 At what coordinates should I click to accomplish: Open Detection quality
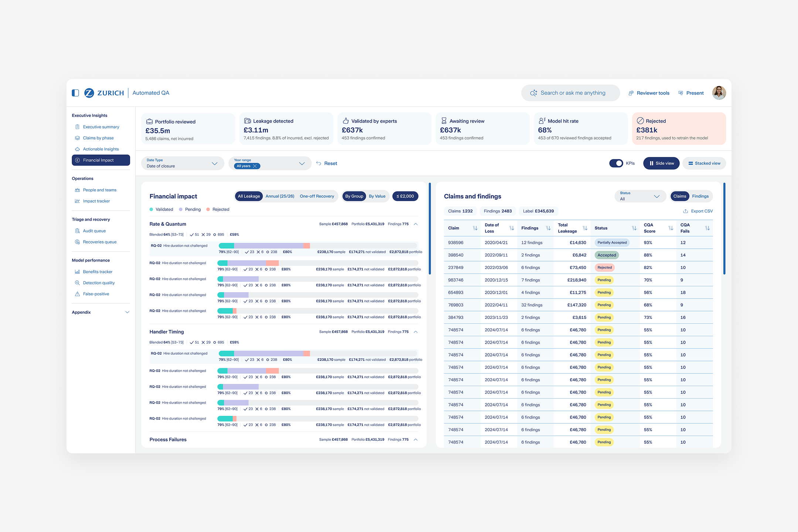coord(99,283)
